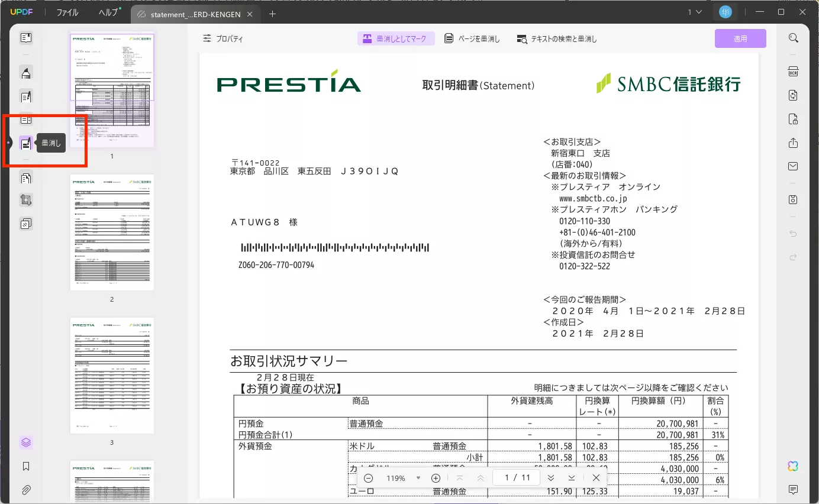
Task: Select page 3 thumbnail
Action: click(x=112, y=375)
